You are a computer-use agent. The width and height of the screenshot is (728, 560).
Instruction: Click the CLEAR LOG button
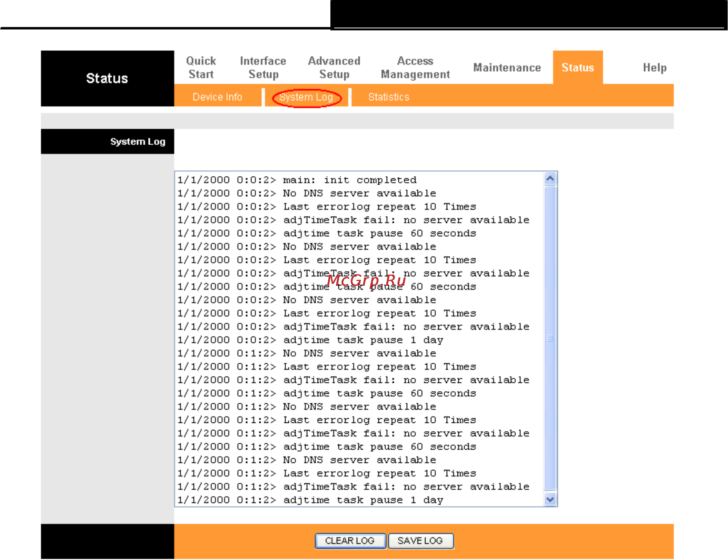(x=350, y=541)
